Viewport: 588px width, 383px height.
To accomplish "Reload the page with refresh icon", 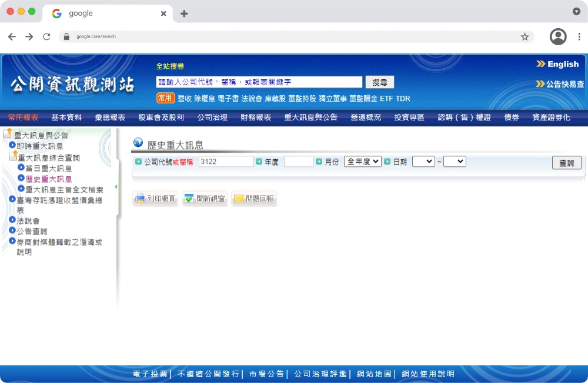I will click(46, 36).
